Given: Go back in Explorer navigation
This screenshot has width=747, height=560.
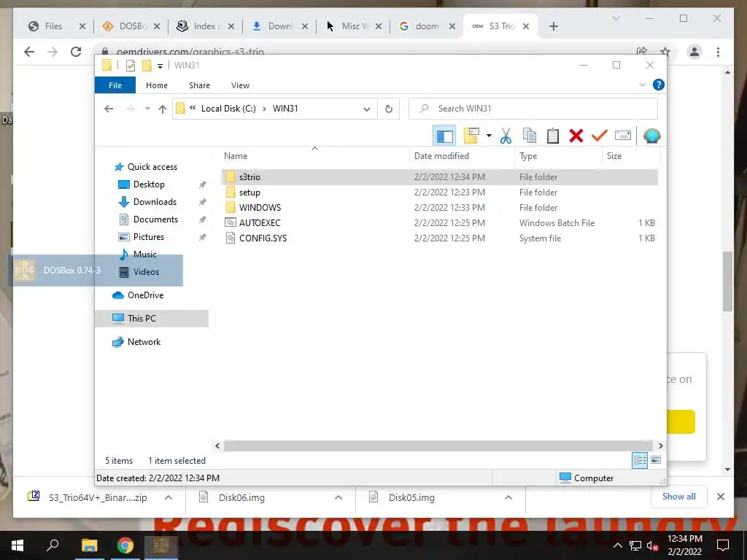Looking at the screenshot, I should click(109, 109).
